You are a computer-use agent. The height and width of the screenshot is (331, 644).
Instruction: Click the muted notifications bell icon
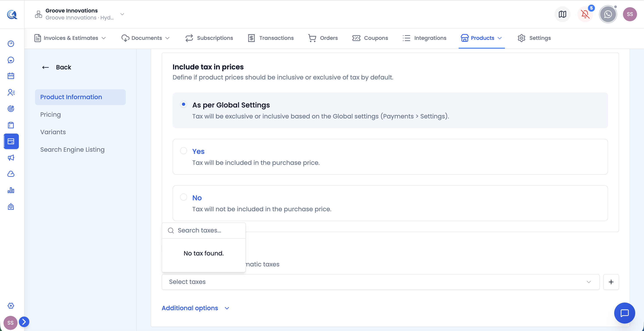pos(585,14)
